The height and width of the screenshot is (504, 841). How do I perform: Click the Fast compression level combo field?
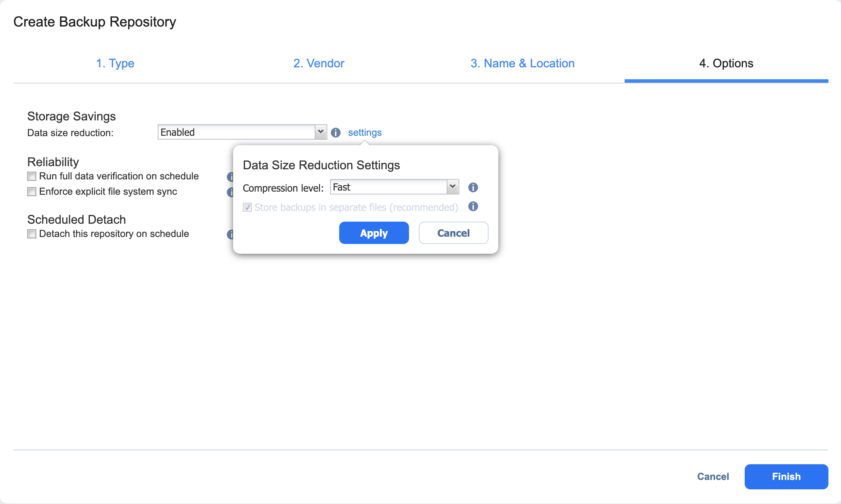tap(388, 187)
